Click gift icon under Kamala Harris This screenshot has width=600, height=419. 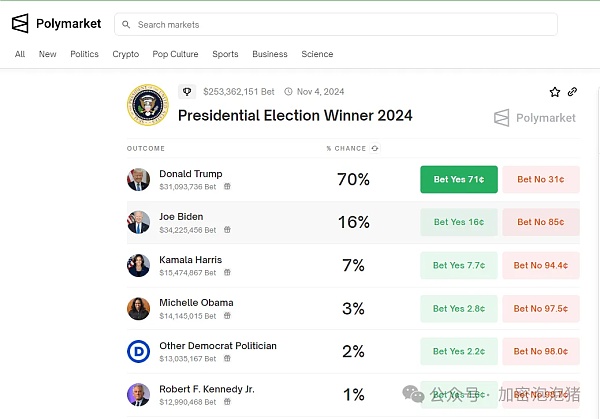coord(227,272)
